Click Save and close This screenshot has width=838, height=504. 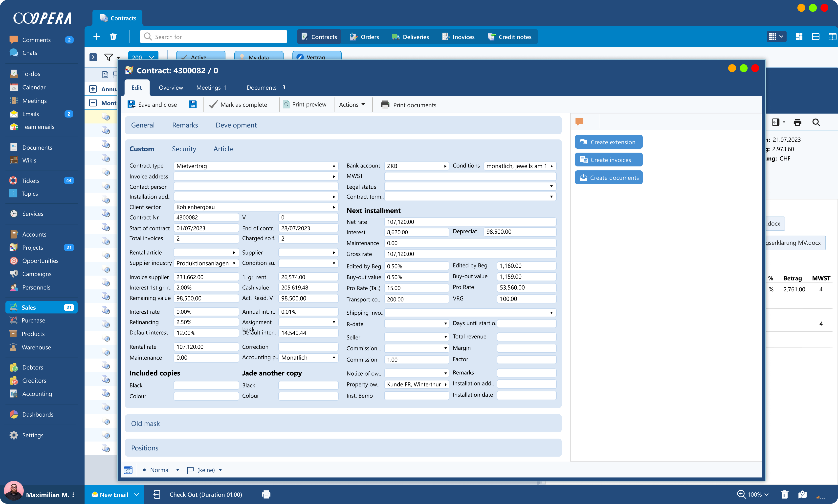pyautogui.click(x=152, y=105)
